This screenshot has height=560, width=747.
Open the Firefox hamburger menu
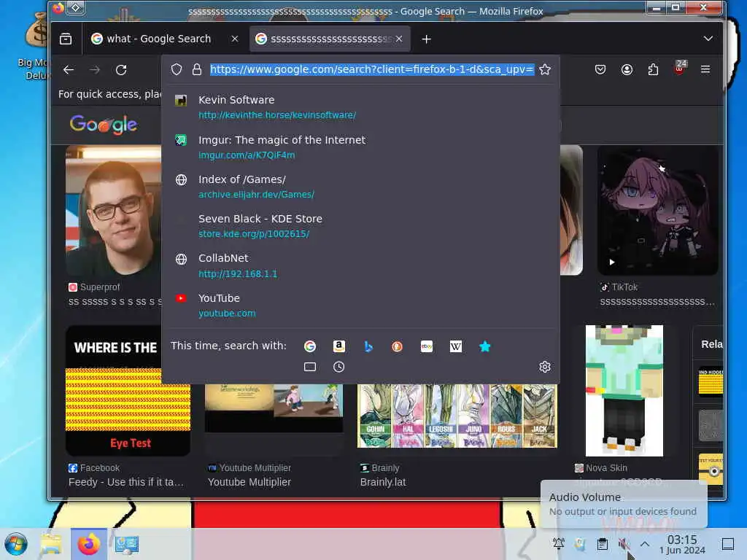[x=705, y=69]
